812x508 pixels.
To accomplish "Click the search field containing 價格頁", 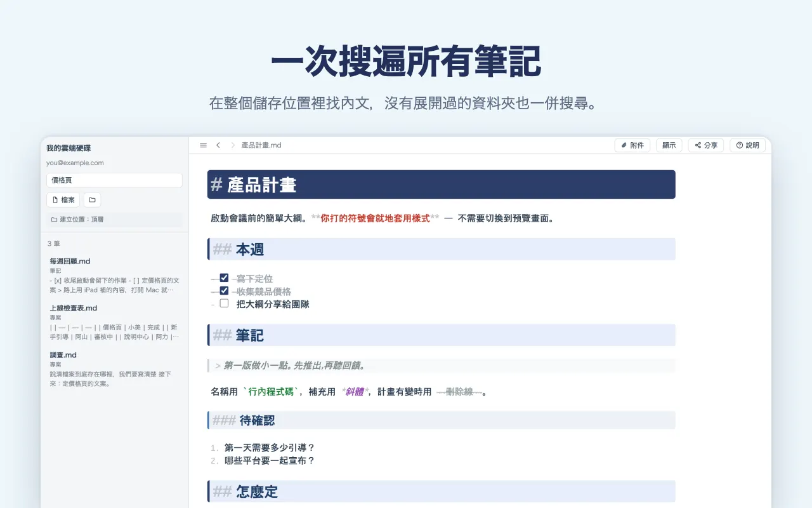I will [x=114, y=180].
